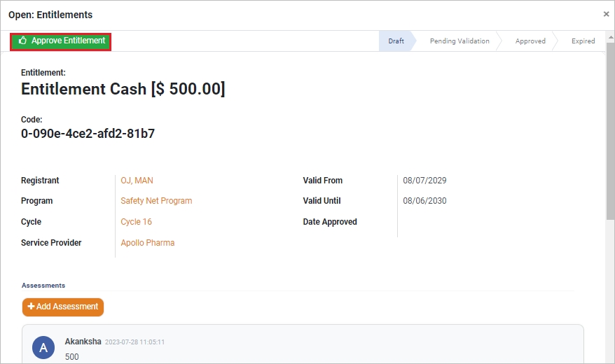Click the thumbs-up icon on Approve Entitlement
This screenshot has height=364, width=615.
pos(22,41)
